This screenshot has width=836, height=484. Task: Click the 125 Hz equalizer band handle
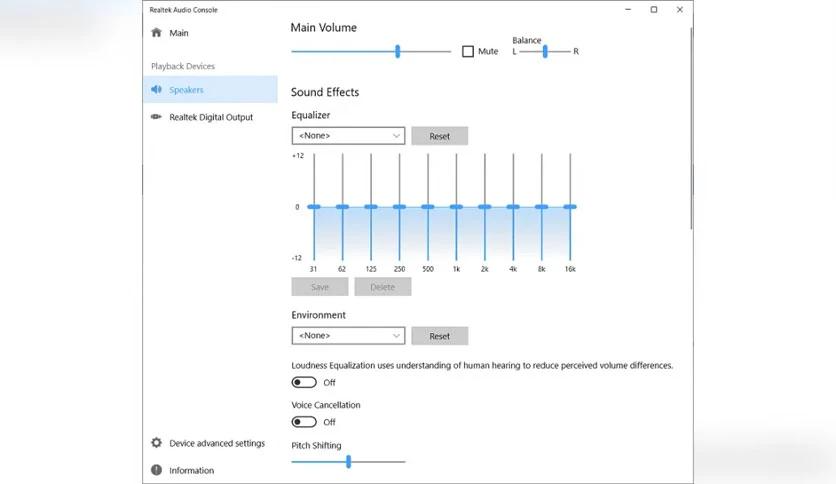click(371, 207)
